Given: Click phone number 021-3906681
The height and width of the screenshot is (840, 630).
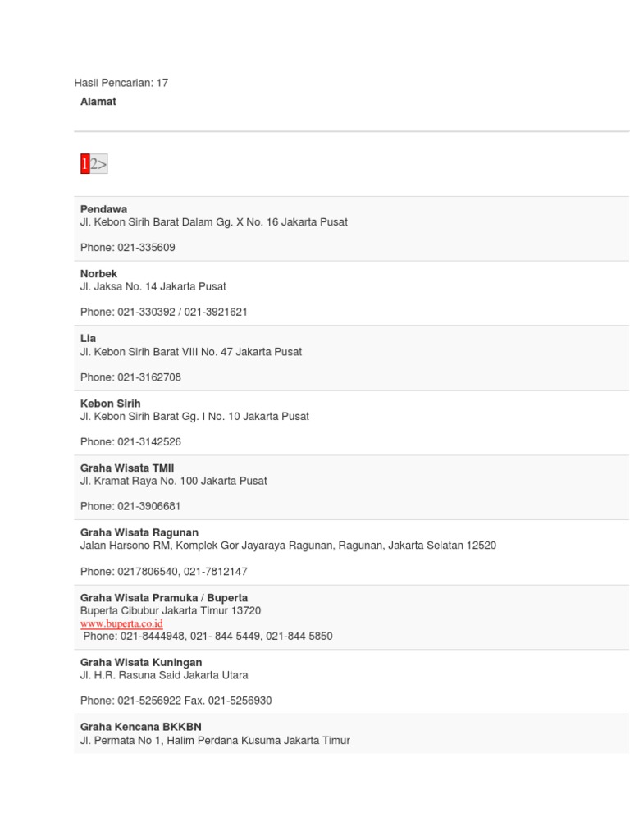Looking at the screenshot, I should click(x=149, y=506).
